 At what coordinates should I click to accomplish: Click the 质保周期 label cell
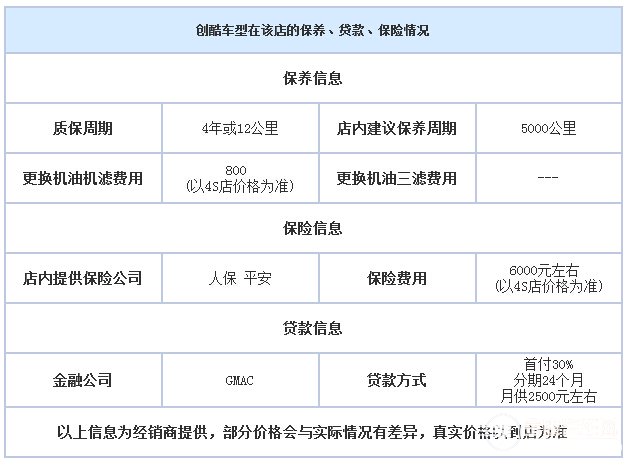pyautogui.click(x=83, y=128)
